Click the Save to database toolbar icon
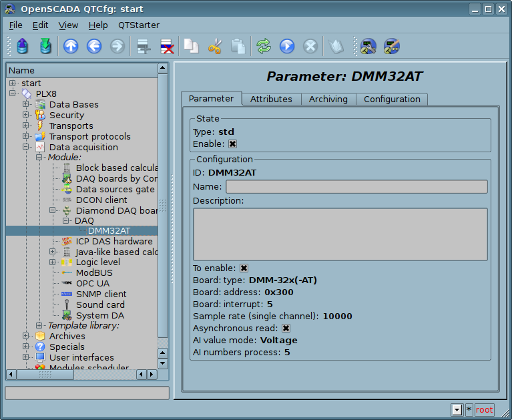Screen dimensions: 512x420 point(45,46)
